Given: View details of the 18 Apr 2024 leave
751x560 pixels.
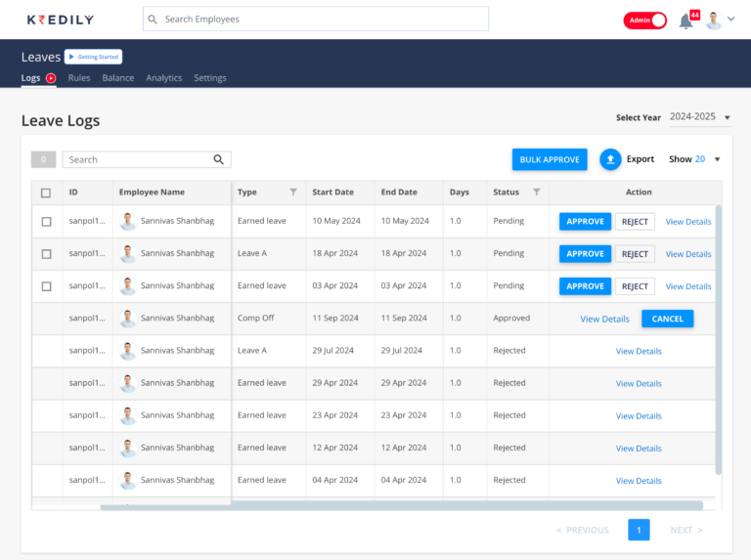Looking at the screenshot, I should [688, 254].
